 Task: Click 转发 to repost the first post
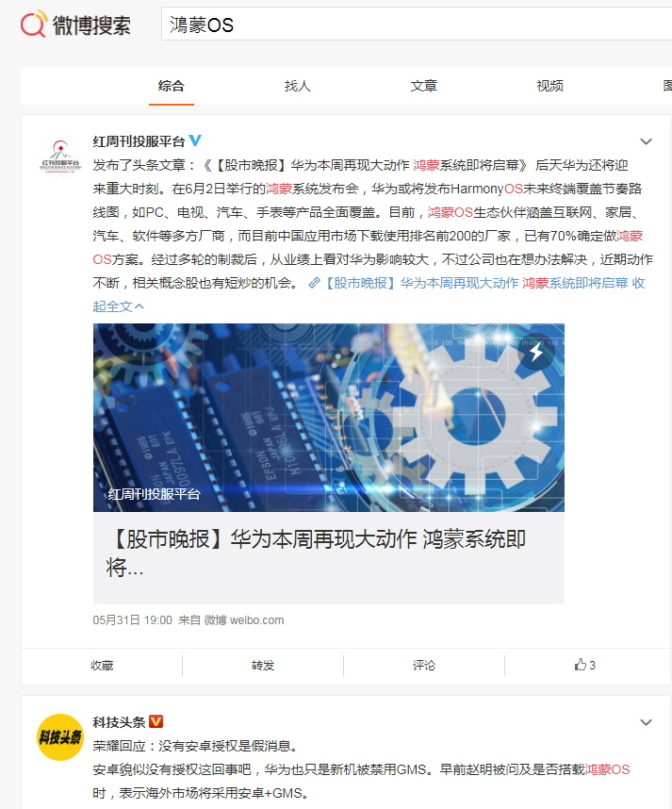pyautogui.click(x=263, y=665)
